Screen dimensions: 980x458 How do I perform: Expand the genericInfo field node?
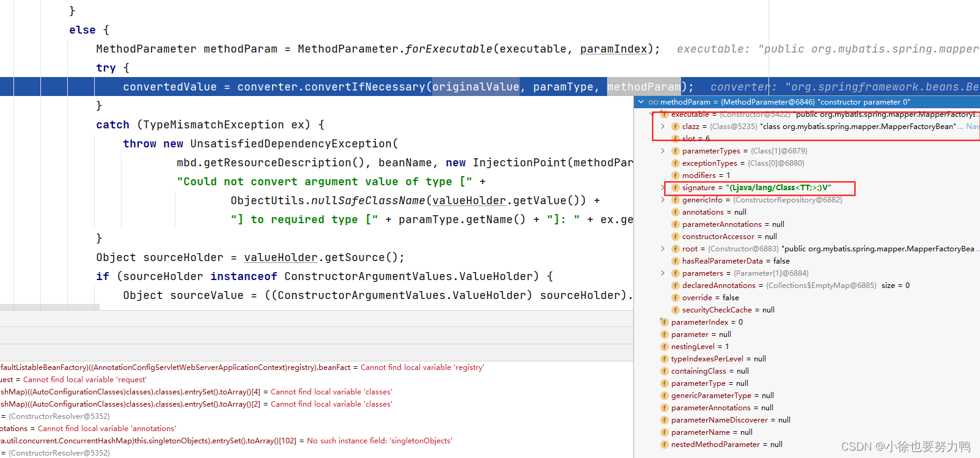pyautogui.click(x=663, y=200)
